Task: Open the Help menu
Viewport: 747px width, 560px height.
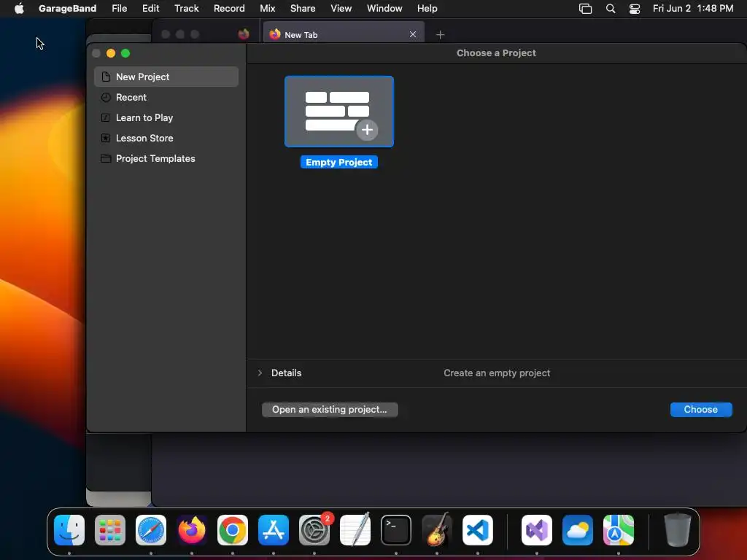Action: (427, 8)
